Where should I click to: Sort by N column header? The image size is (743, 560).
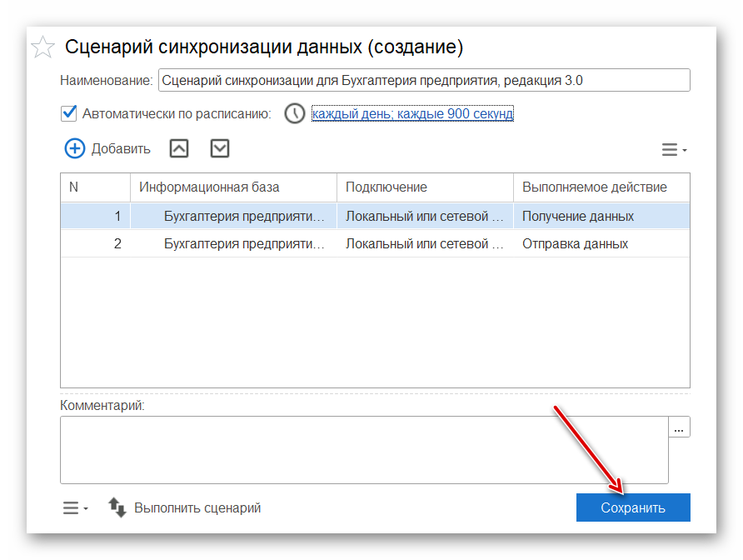coord(95,187)
